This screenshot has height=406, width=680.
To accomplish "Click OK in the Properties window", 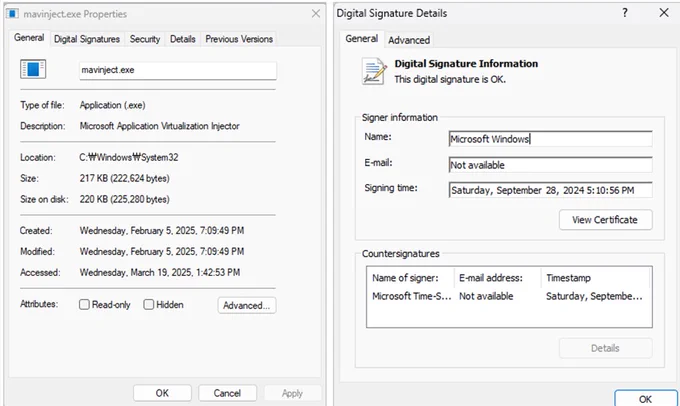I will coord(162,393).
